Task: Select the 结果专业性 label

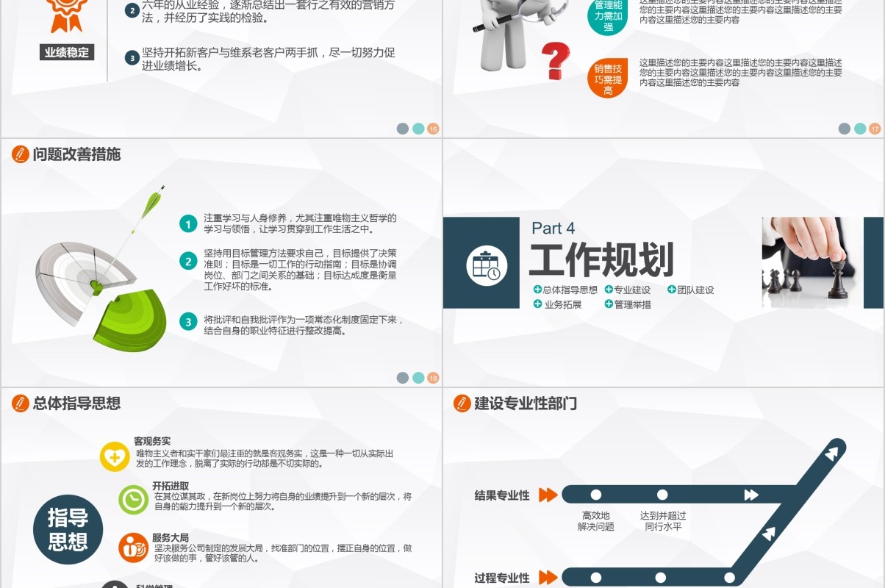Action: pos(502,495)
